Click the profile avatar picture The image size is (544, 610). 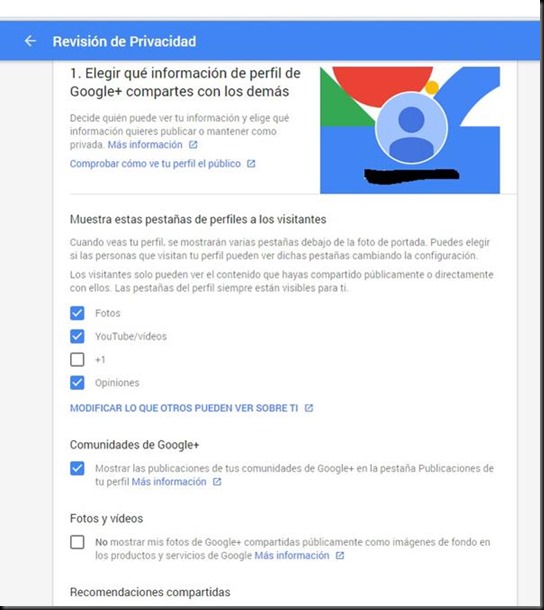411,128
